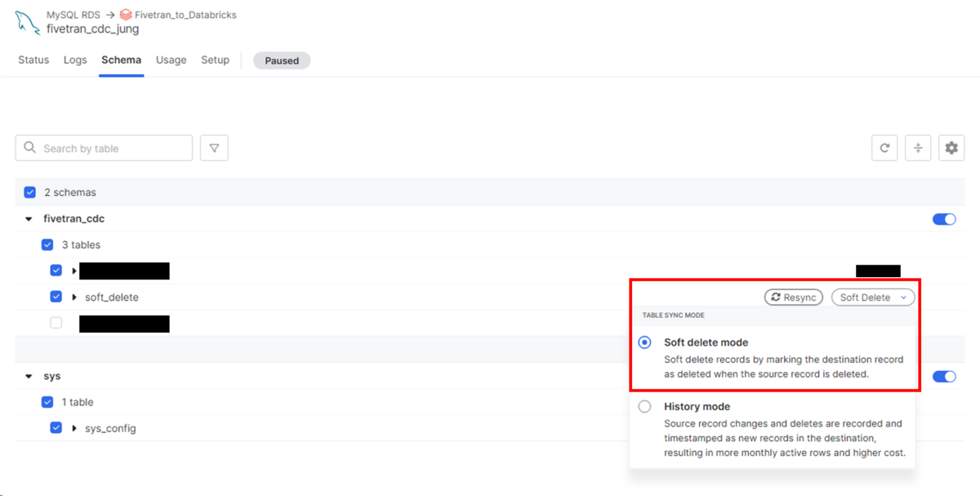Image resolution: width=980 pixels, height=496 pixels.
Task: Click the Databricks destination icon
Action: 126,15
